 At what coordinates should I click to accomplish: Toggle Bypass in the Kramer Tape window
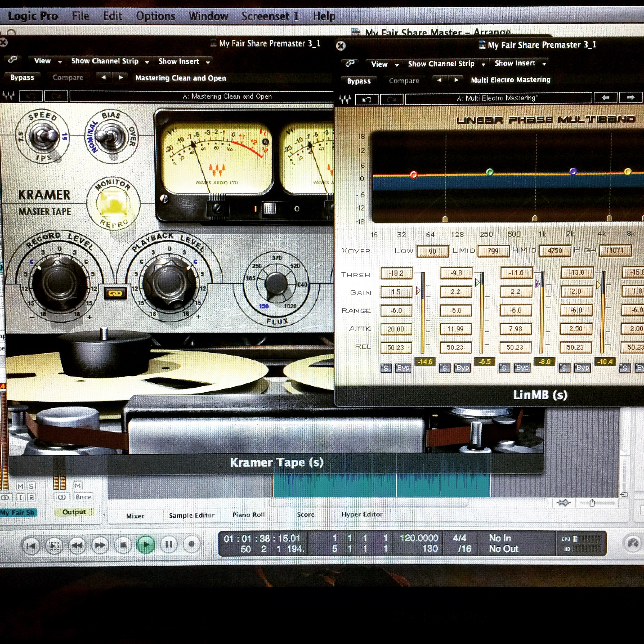(x=22, y=77)
